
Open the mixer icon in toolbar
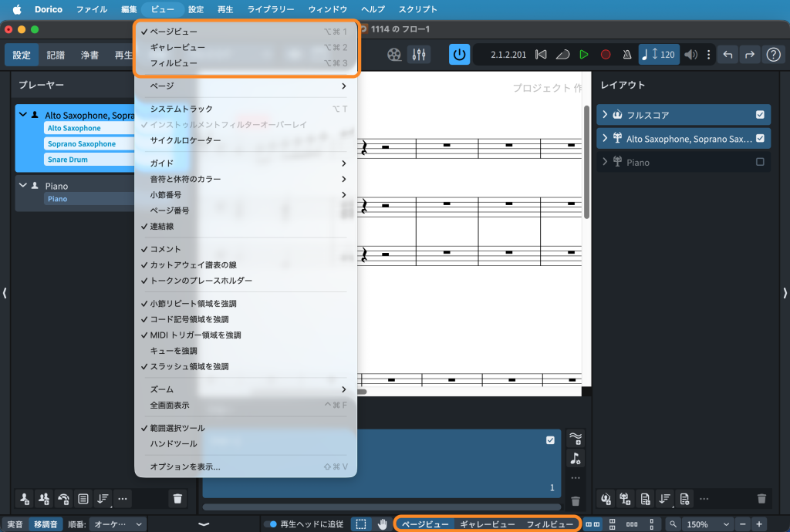tap(419, 55)
